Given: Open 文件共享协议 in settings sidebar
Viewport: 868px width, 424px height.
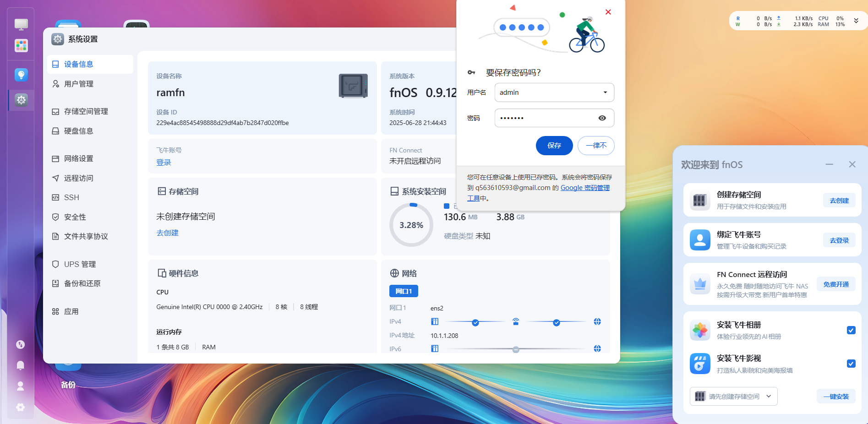Looking at the screenshot, I should (90, 236).
